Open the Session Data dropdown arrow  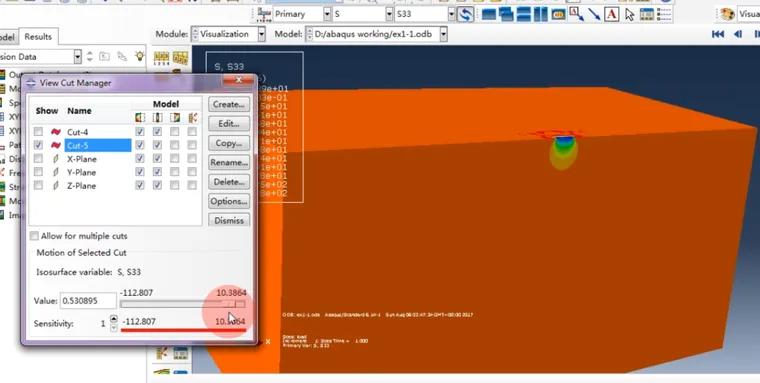[x=78, y=57]
